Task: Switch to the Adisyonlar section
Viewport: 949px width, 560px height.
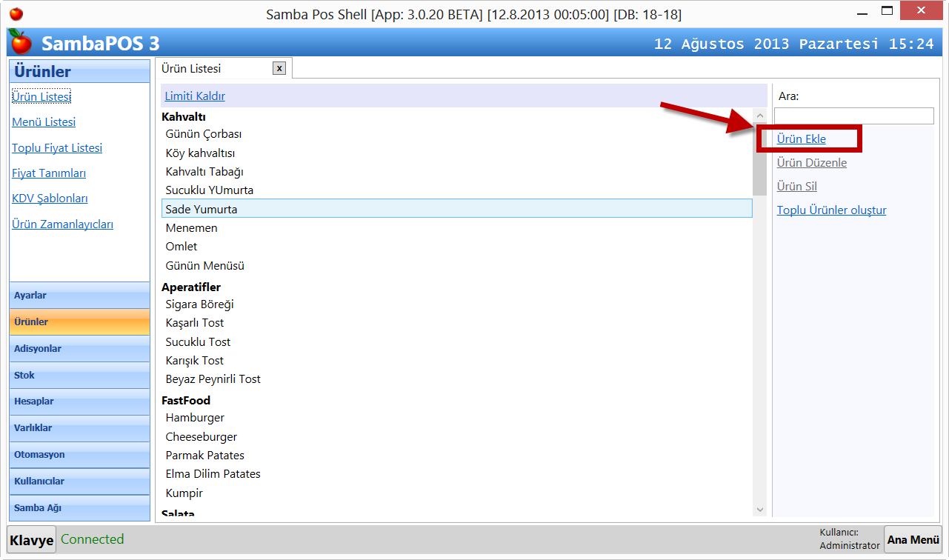Action: click(79, 349)
